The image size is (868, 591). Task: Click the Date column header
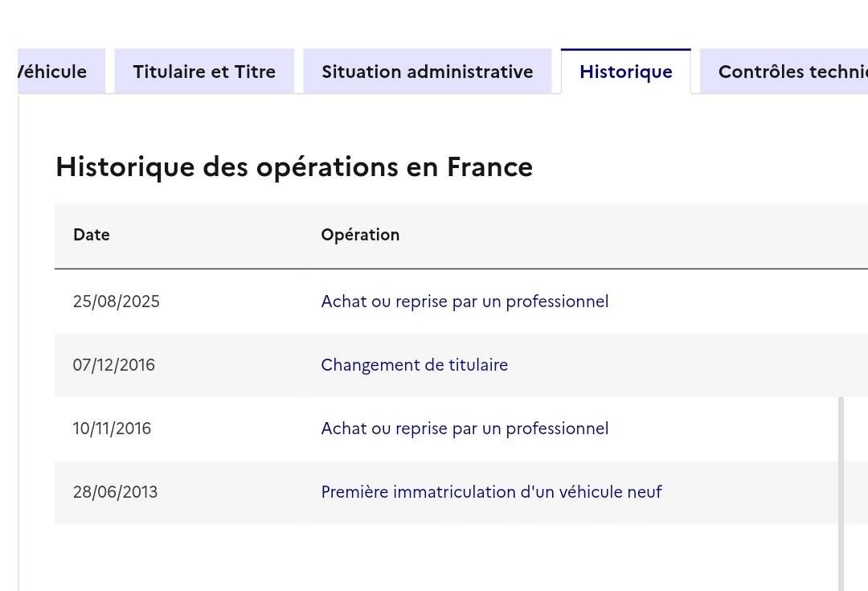click(92, 235)
